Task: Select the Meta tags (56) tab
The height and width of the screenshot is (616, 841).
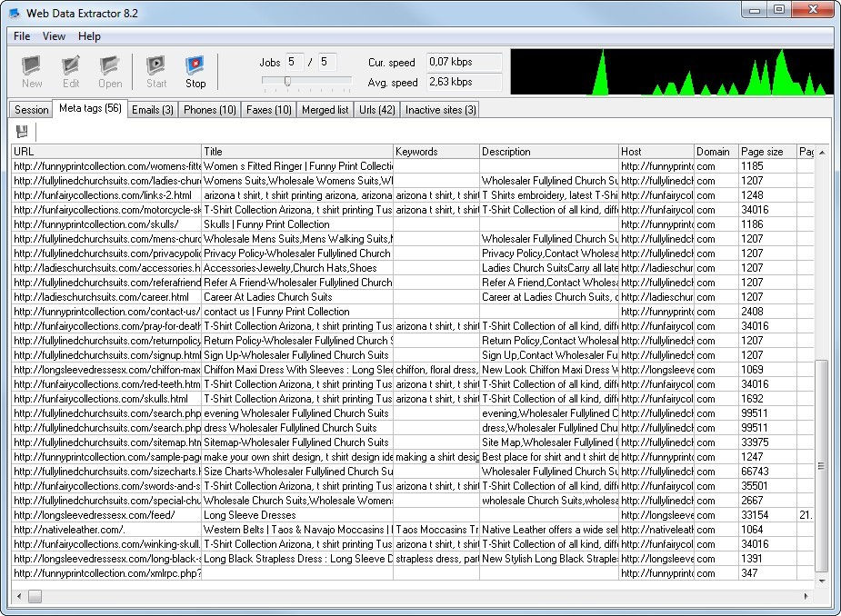Action: click(x=90, y=108)
